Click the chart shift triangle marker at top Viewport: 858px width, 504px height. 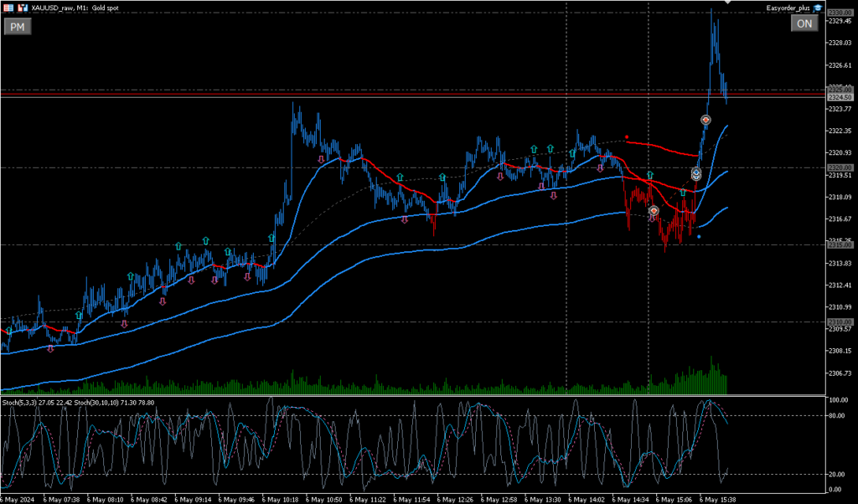tap(727, 3)
